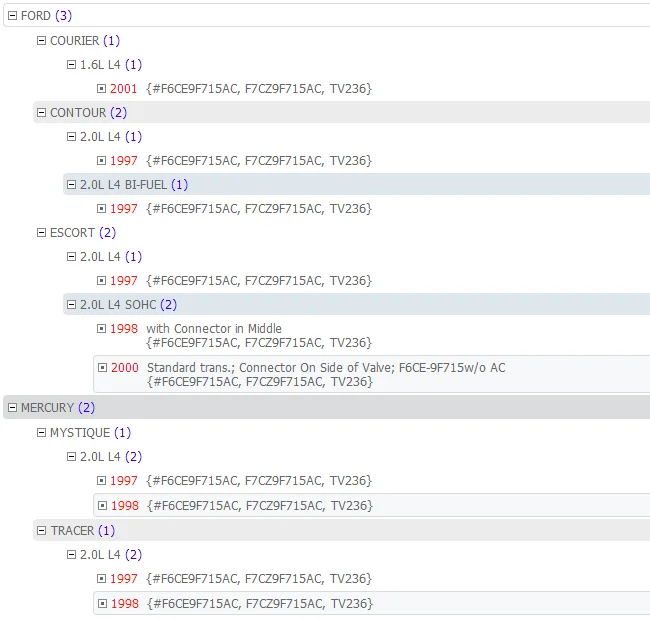Click year 1997 under CONTOUR 2.0L L4 BI-FUEL

coord(124,209)
